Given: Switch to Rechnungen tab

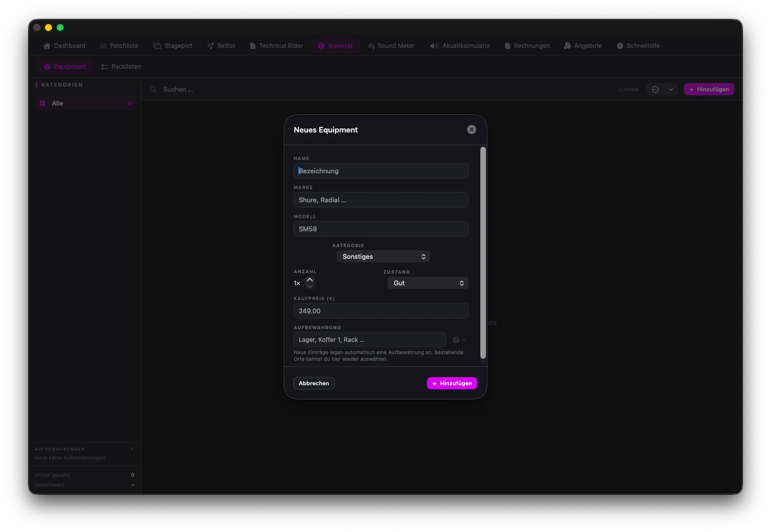Looking at the screenshot, I should pos(527,46).
